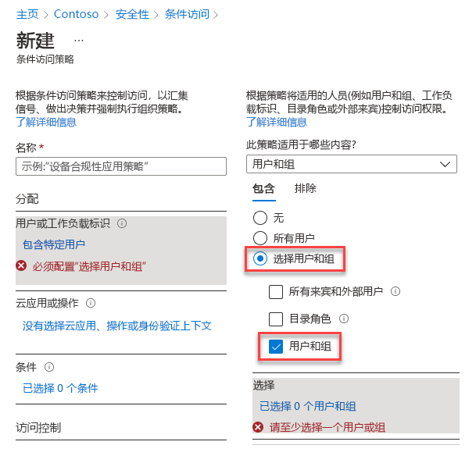Click info icon next to 所有来宾和外部用户
476x463 pixels.
(x=395, y=292)
